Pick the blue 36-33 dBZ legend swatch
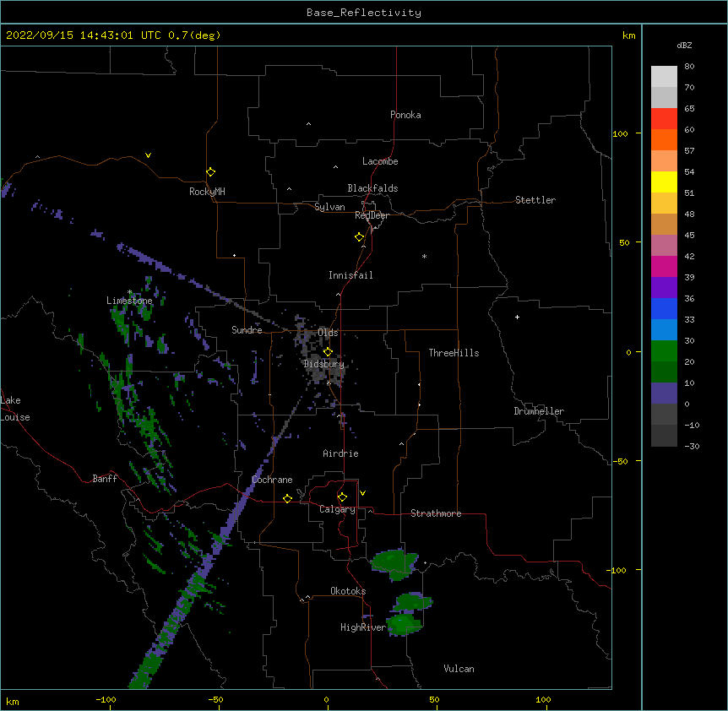Screen dimensions: 728x711 point(664,308)
